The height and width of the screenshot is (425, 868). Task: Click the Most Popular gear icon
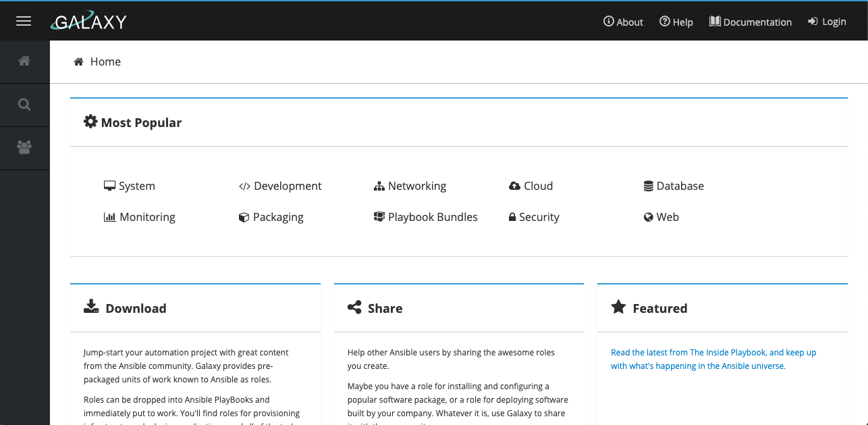pyautogui.click(x=90, y=122)
